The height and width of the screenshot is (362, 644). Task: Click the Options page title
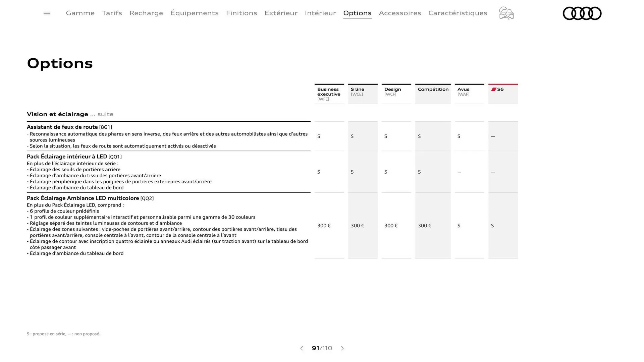(60, 63)
